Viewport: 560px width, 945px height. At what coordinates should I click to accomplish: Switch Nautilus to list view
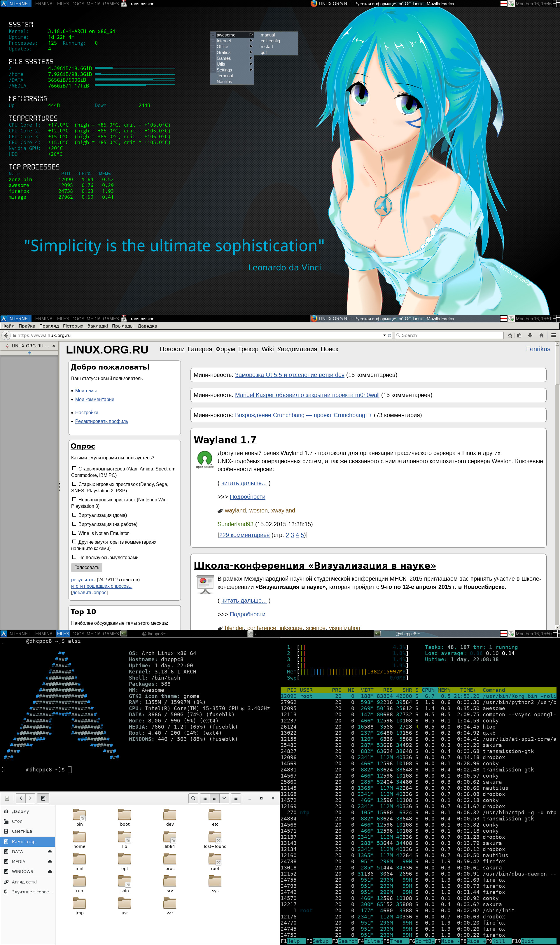pos(205,798)
